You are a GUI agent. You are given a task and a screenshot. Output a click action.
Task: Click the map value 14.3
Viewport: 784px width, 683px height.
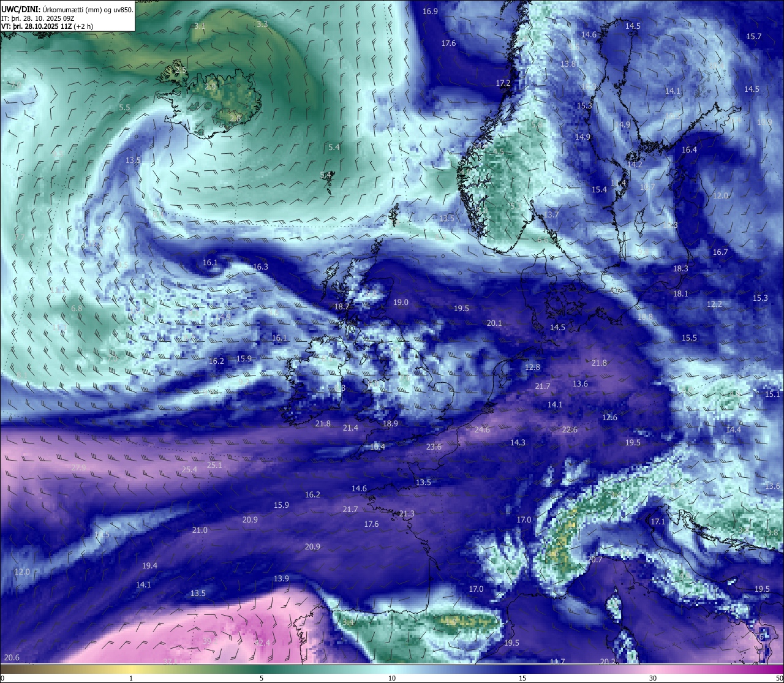pyautogui.click(x=518, y=443)
